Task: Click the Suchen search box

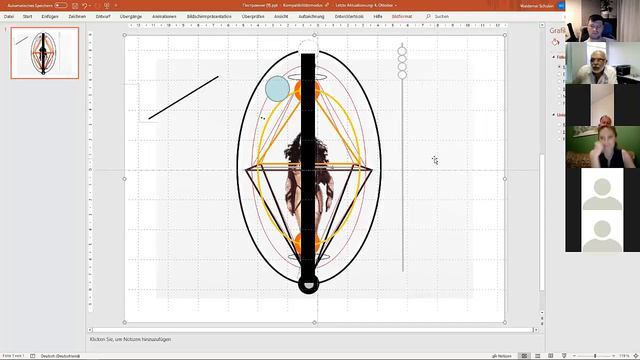Action: click(x=442, y=17)
